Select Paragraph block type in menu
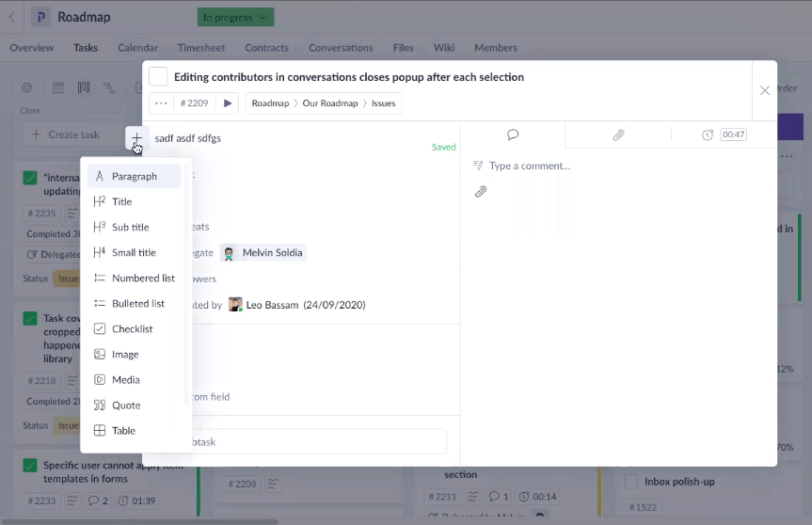 coord(135,176)
